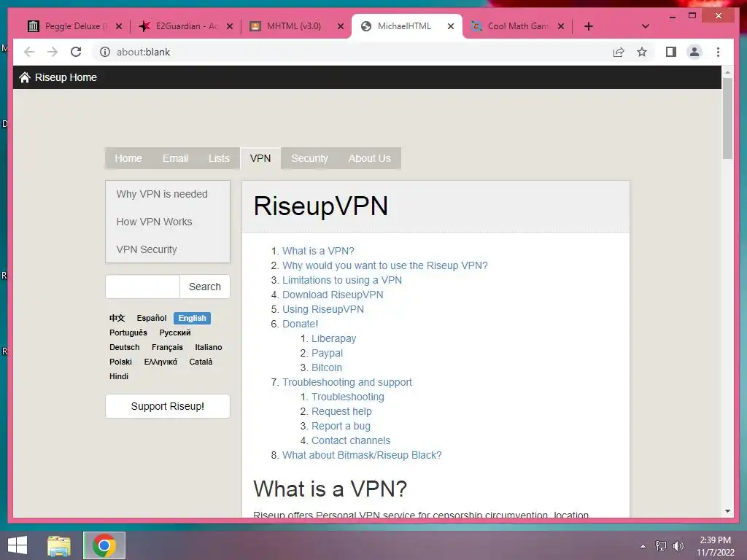Image resolution: width=747 pixels, height=560 pixels.
Task: Close the MichaelHTML tab
Action: pos(451,26)
